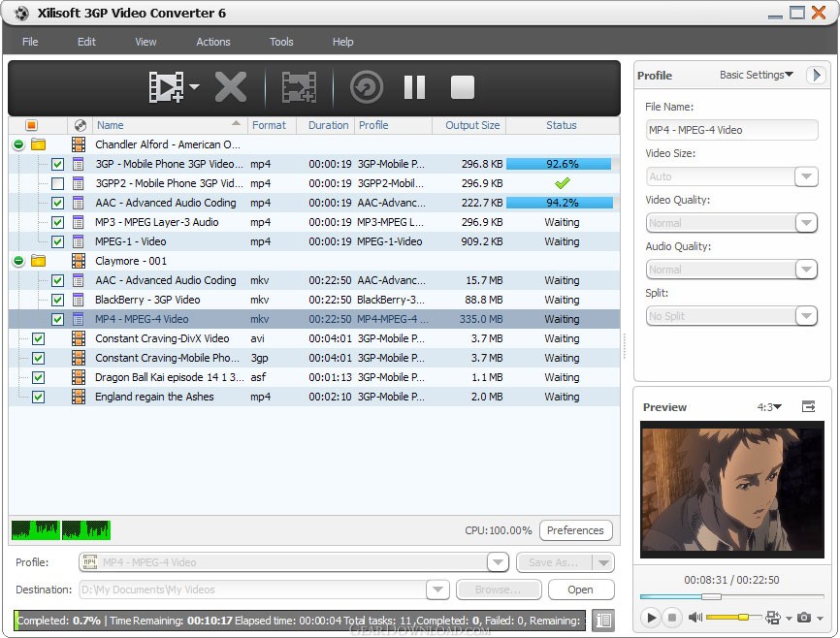The height and width of the screenshot is (638, 840).
Task: Play the preview video
Action: coord(650,617)
